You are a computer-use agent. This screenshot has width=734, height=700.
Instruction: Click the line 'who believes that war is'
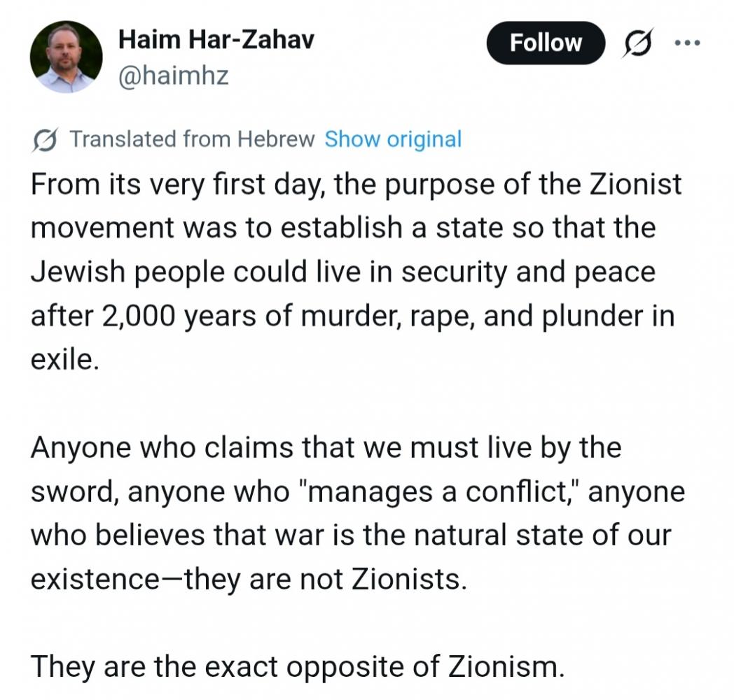click(x=350, y=535)
